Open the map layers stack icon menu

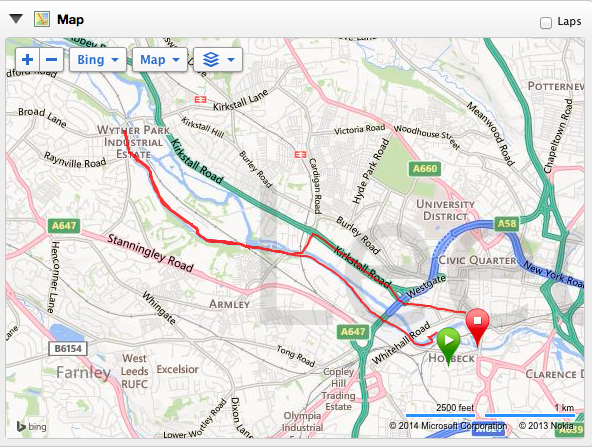218,60
